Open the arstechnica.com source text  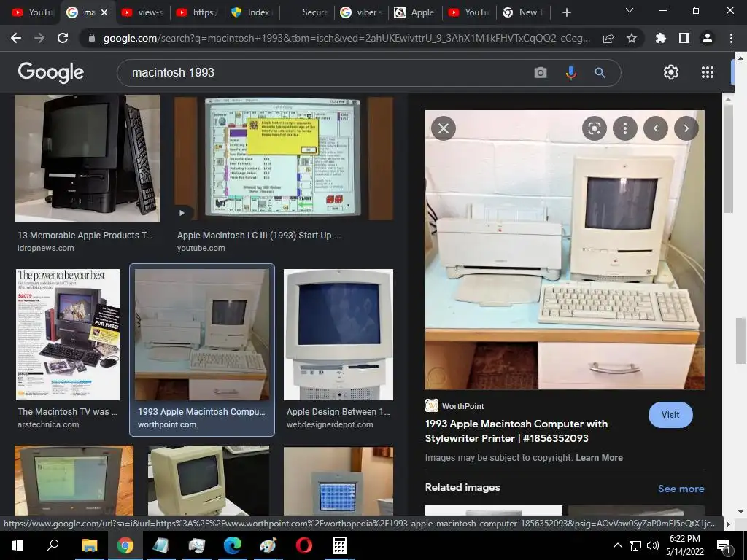48,424
